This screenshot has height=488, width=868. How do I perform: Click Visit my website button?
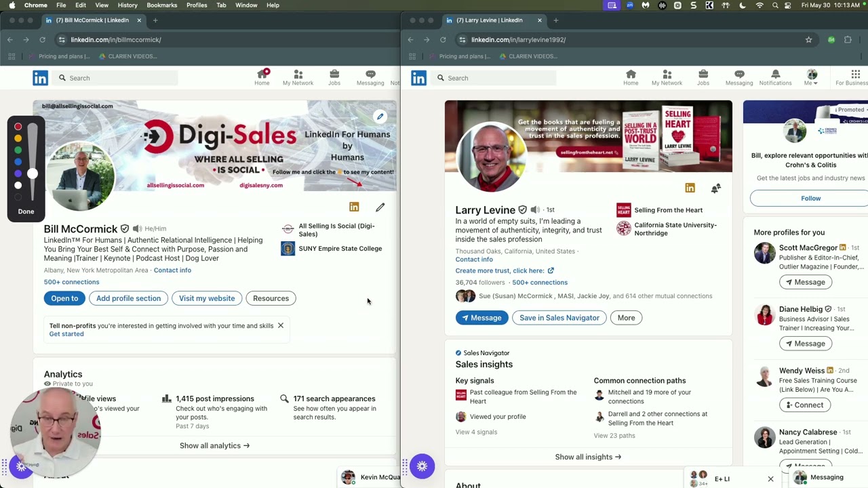click(x=207, y=298)
